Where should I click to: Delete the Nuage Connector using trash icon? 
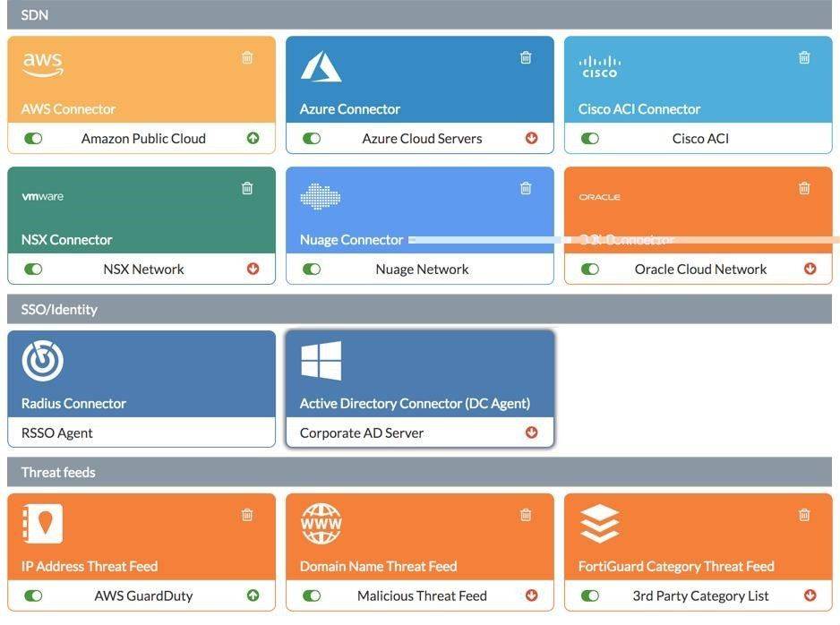pos(526,188)
